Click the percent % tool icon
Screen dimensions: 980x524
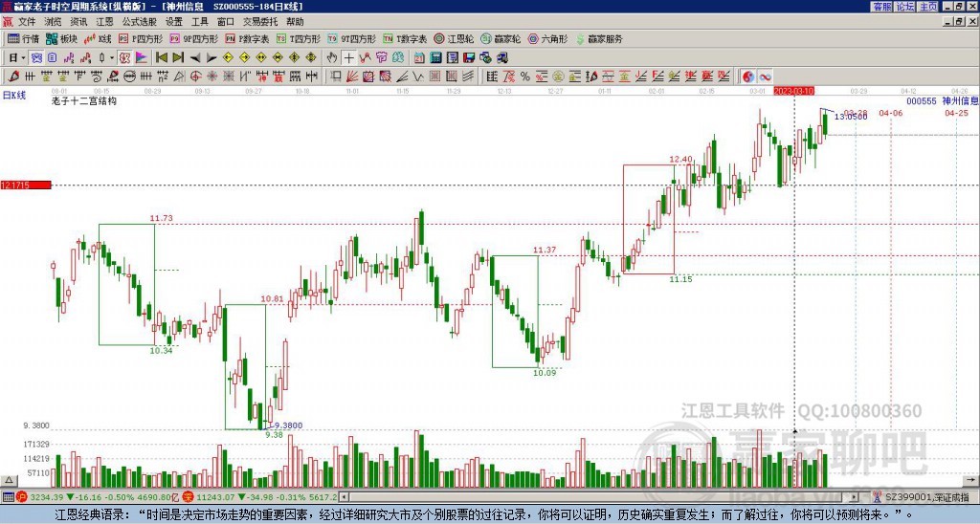pyautogui.click(x=525, y=76)
